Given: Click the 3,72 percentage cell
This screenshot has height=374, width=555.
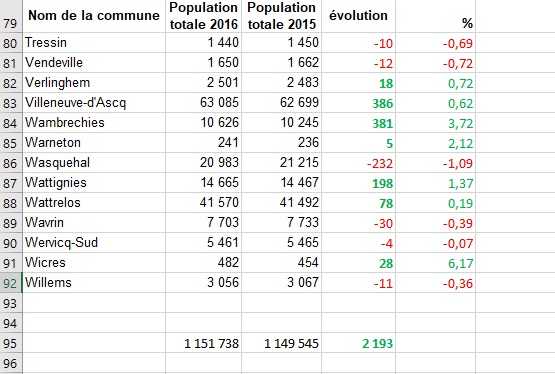Looking at the screenshot, I should coord(435,123).
